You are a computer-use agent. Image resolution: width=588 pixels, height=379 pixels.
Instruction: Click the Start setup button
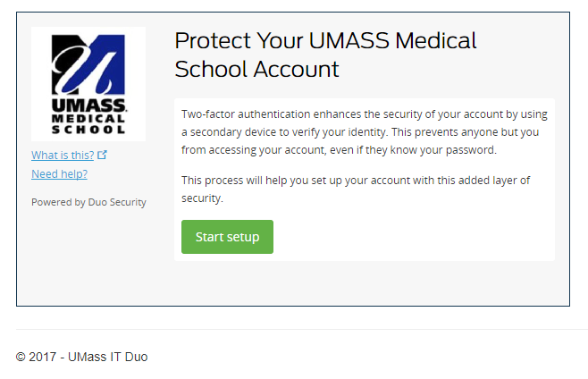pos(227,237)
